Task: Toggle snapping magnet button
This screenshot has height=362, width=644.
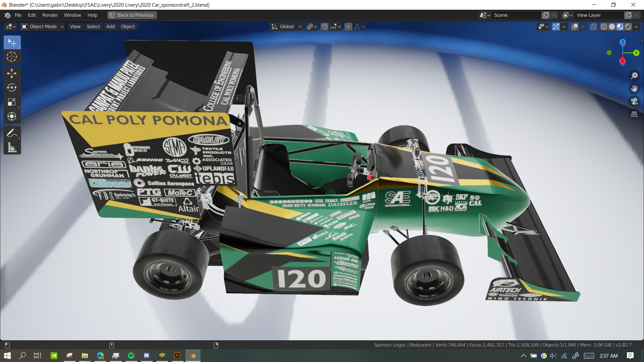Action: click(324, 26)
